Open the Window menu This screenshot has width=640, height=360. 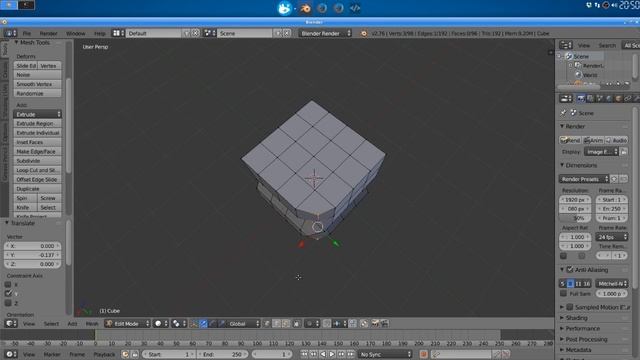tap(76, 33)
